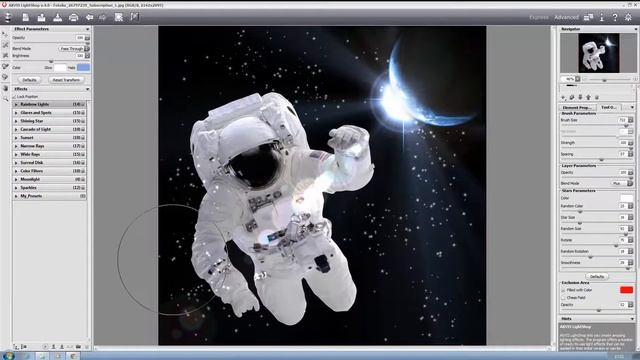Delete selected element trash icon
The width and height of the screenshot is (640, 360).
[x=597, y=97]
